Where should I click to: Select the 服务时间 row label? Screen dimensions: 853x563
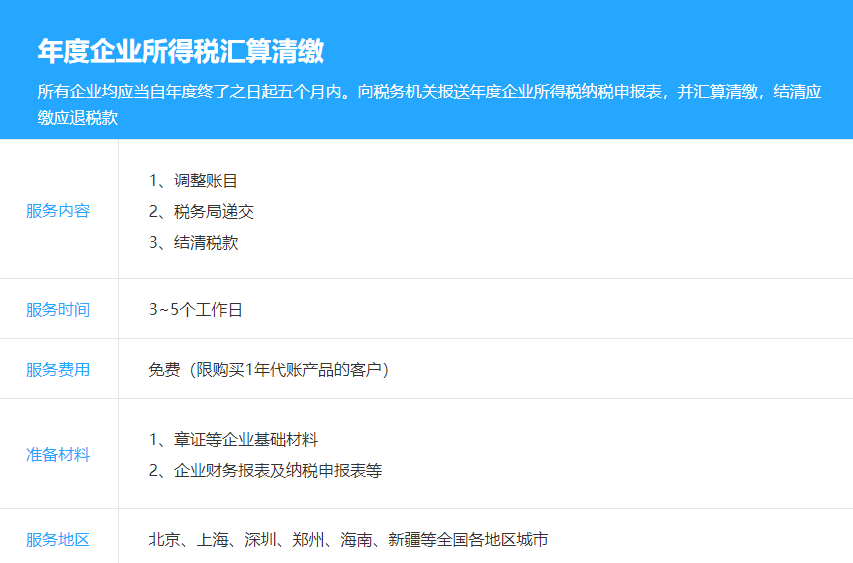(58, 310)
